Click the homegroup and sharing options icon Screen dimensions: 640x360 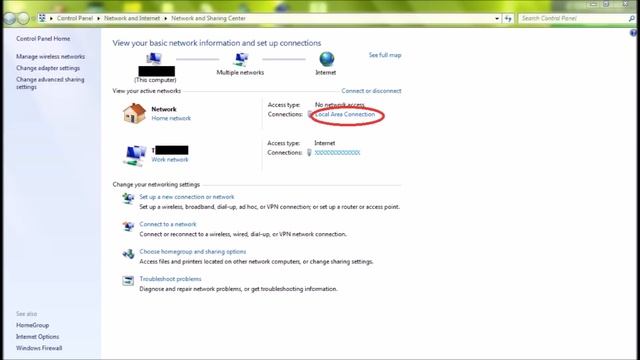tap(128, 253)
